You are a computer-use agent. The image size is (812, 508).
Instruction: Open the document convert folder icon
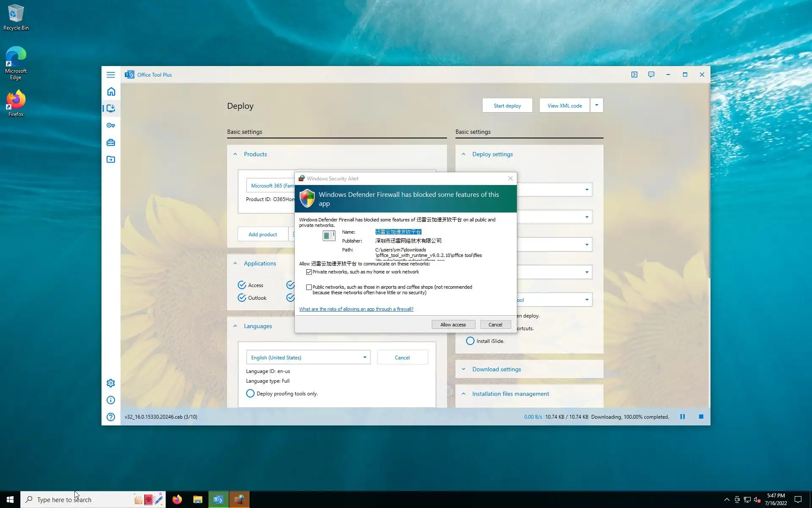[x=111, y=160]
